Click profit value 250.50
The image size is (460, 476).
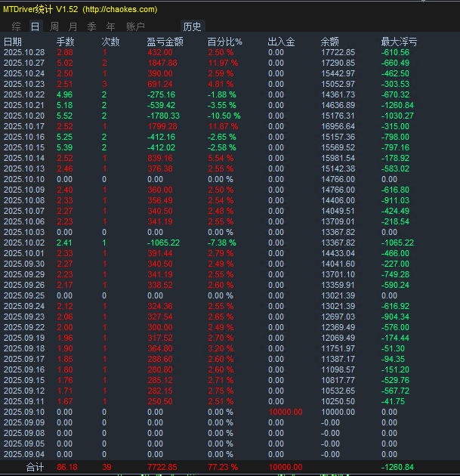(x=160, y=401)
